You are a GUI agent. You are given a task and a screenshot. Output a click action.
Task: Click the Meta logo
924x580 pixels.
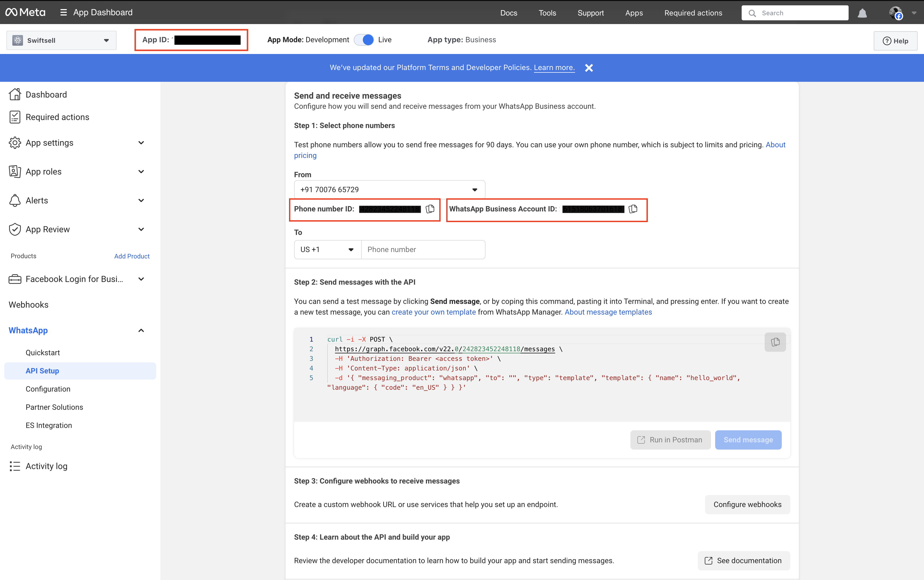click(x=25, y=12)
